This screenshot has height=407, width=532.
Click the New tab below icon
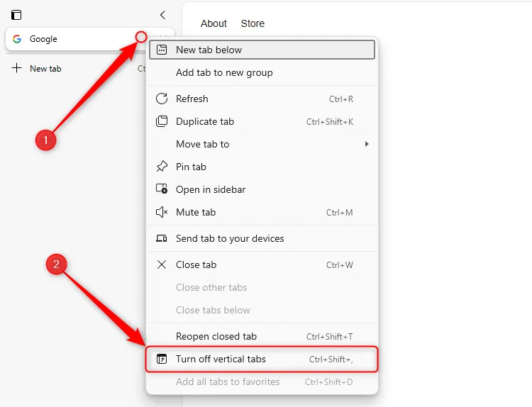point(162,50)
